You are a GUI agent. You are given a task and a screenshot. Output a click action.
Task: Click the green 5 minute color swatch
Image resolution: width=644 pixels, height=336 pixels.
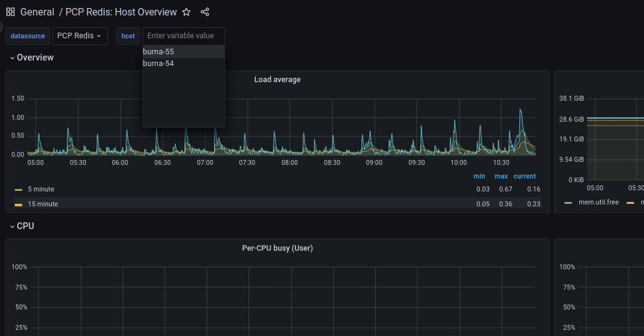19,190
